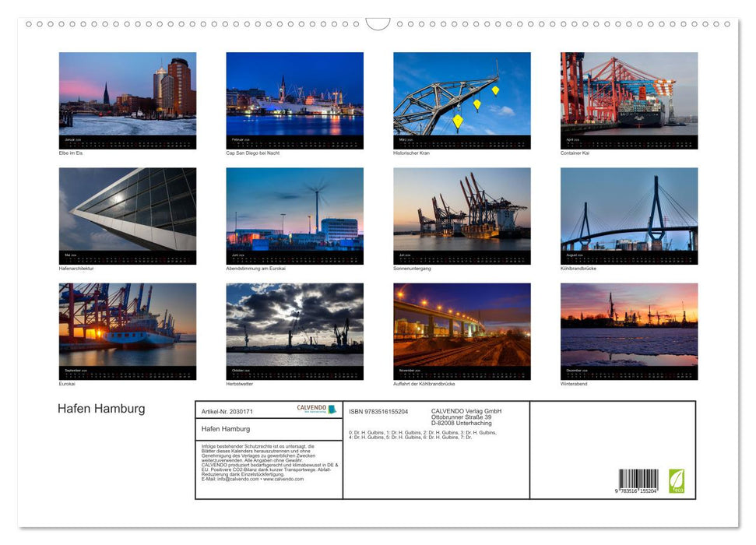
Task: Click the mini calendar grid on the Juni thumbnail
Action: tap(294, 258)
